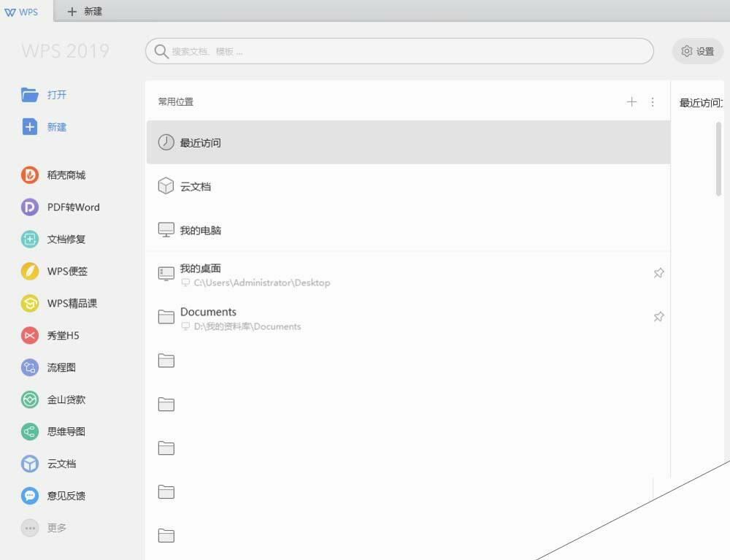This screenshot has width=730, height=560.
Task: Switch to the 新建 tab
Action: [85, 11]
